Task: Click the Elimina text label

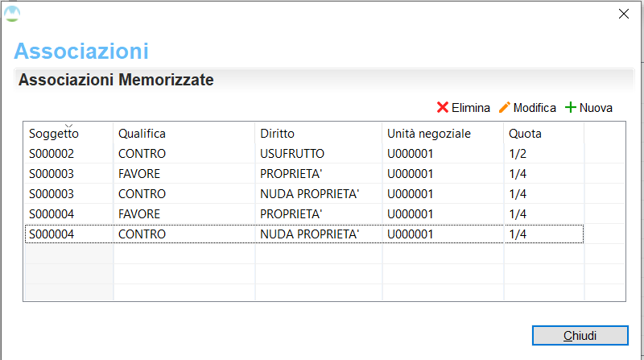Action: tap(471, 108)
